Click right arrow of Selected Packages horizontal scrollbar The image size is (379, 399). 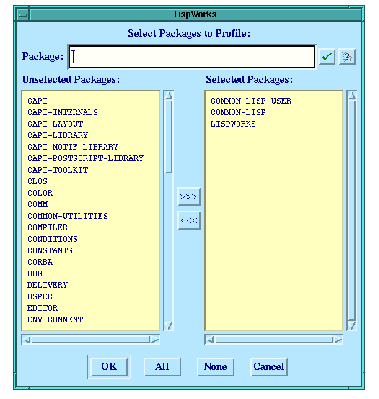[x=338, y=340]
